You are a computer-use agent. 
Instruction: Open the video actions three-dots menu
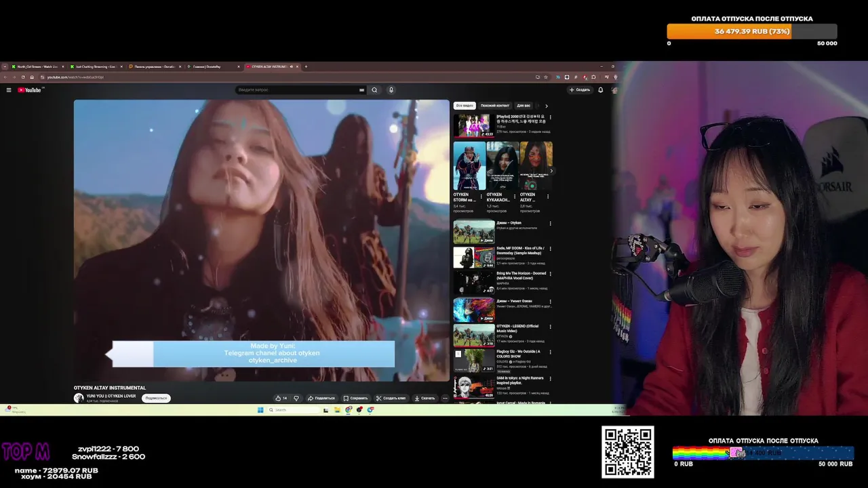pyautogui.click(x=445, y=399)
